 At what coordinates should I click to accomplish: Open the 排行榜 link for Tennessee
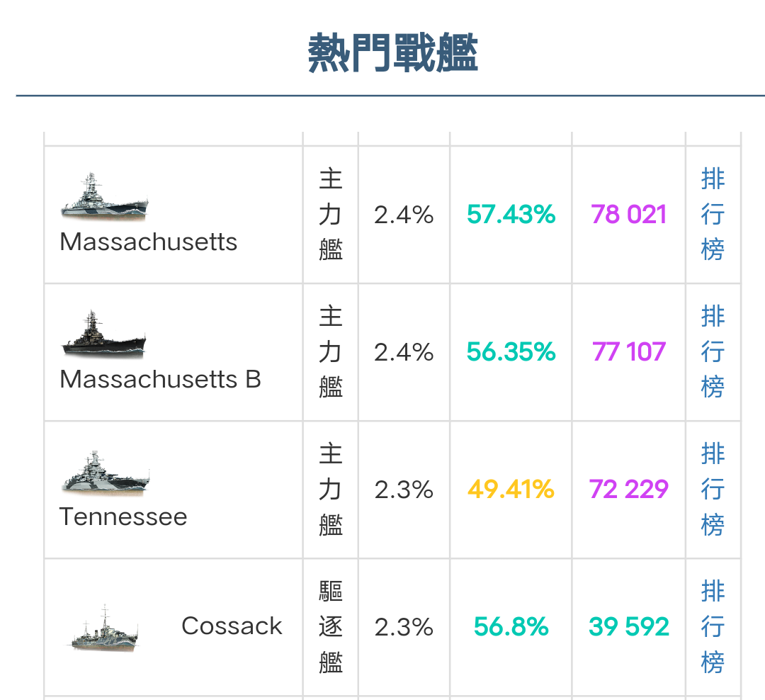pyautogui.click(x=713, y=490)
